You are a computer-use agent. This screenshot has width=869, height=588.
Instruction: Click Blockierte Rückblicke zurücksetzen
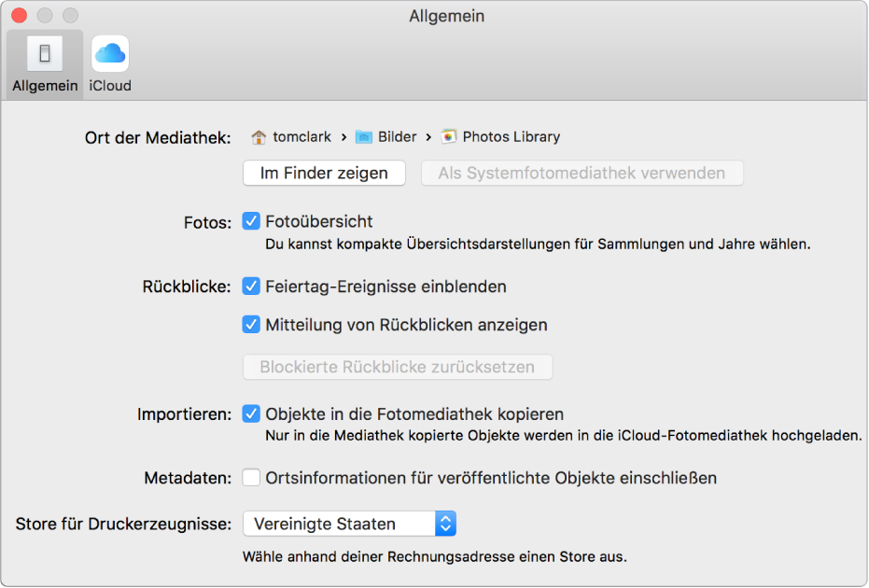(x=398, y=367)
